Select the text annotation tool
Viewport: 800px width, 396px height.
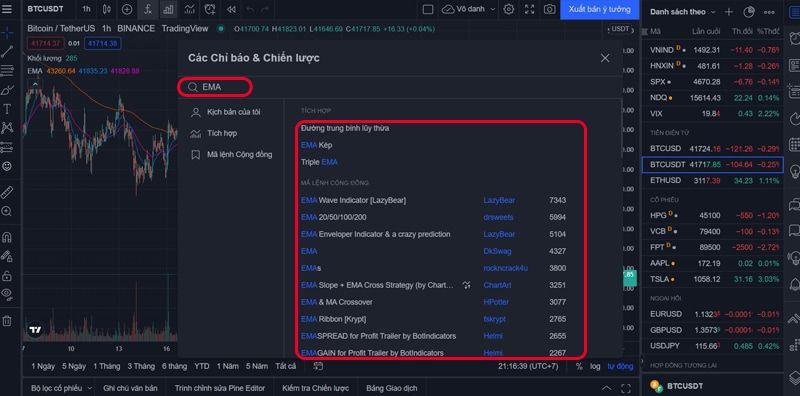[x=7, y=109]
